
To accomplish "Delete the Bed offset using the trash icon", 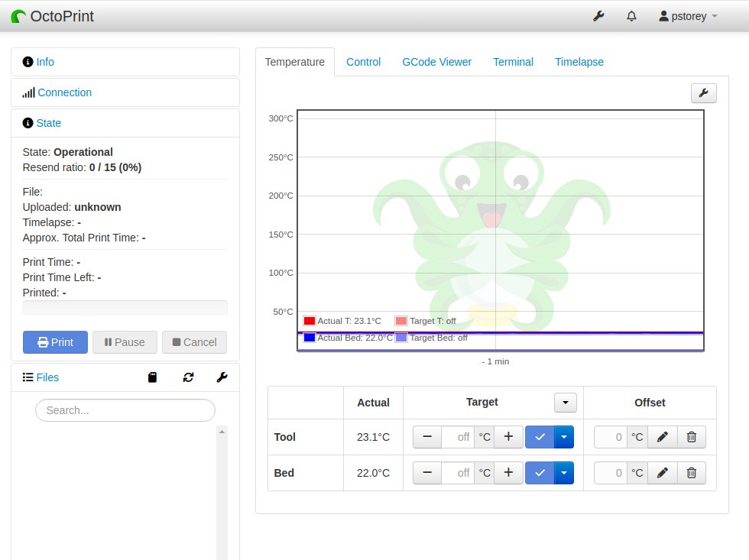I will pyautogui.click(x=692, y=473).
